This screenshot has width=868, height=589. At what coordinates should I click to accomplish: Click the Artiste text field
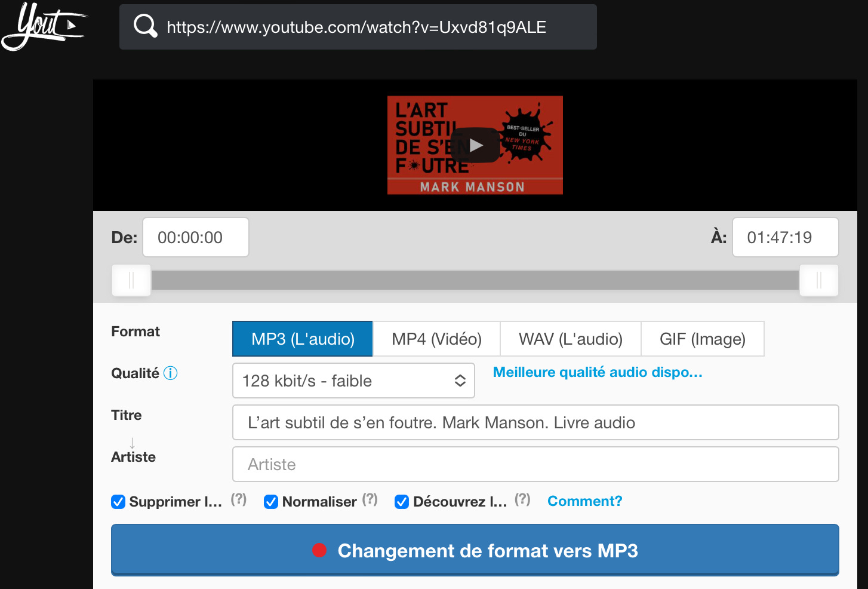(535, 464)
